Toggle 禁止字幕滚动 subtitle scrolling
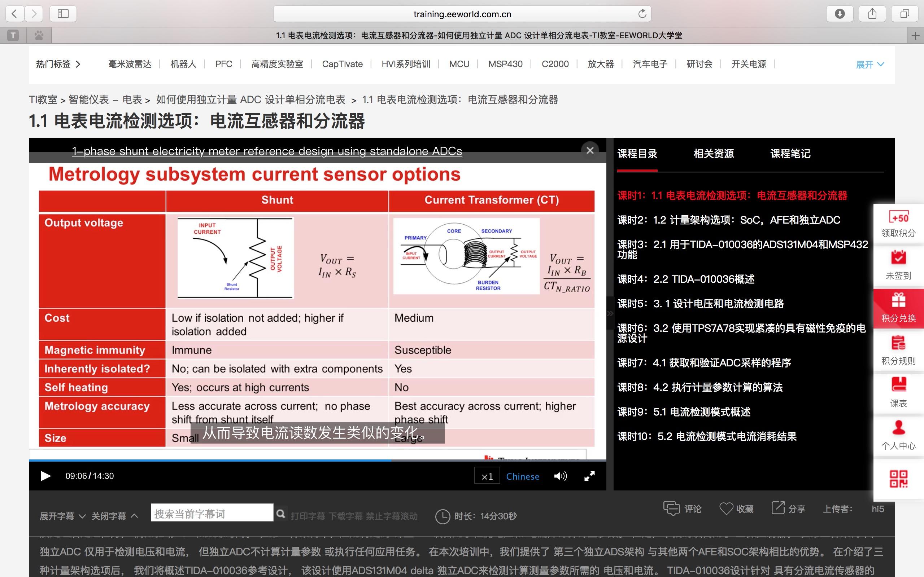The width and height of the screenshot is (924, 577). [391, 516]
